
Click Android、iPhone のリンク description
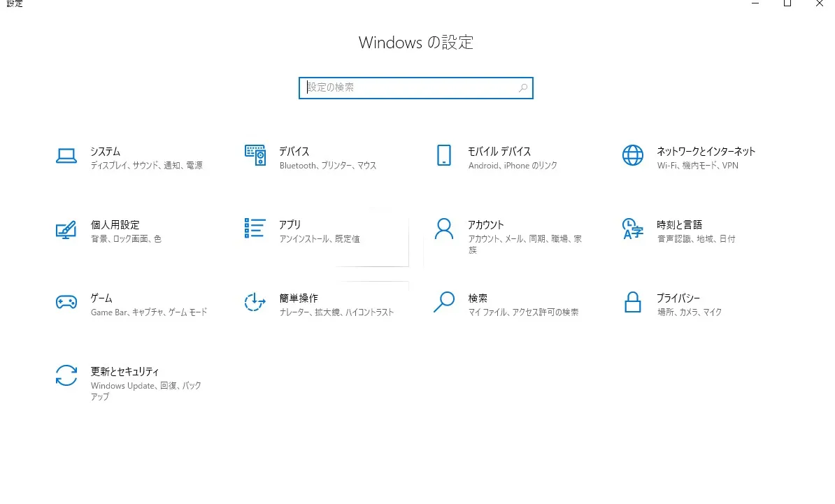coord(513,166)
